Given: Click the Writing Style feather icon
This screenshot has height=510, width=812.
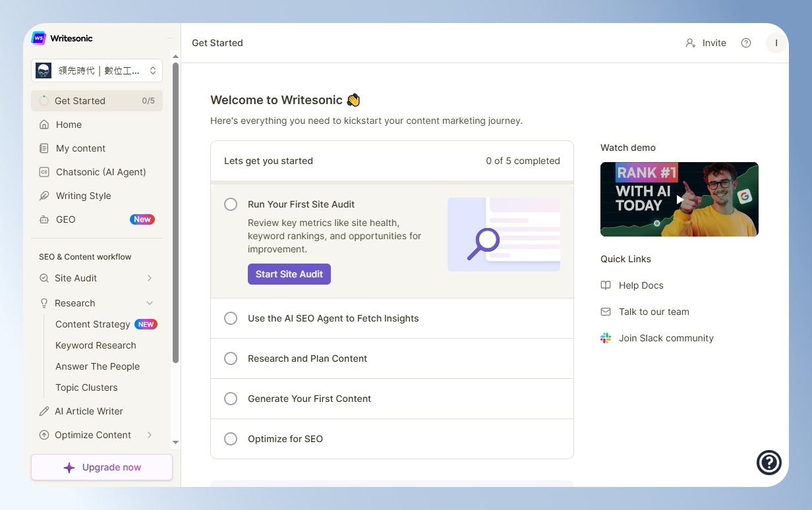Looking at the screenshot, I should [x=44, y=196].
